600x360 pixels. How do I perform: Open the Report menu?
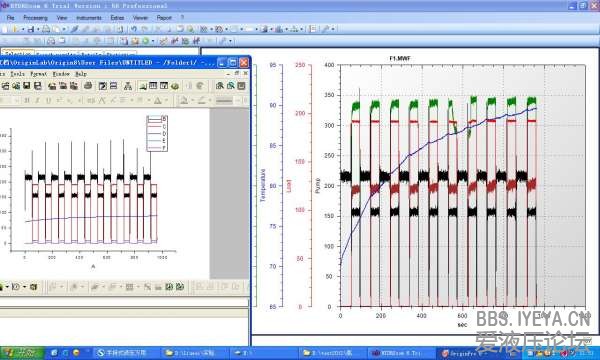(164, 18)
